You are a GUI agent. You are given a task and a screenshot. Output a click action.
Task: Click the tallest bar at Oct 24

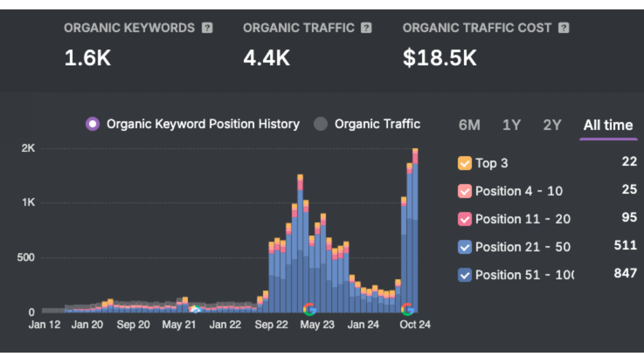pyautogui.click(x=415, y=235)
